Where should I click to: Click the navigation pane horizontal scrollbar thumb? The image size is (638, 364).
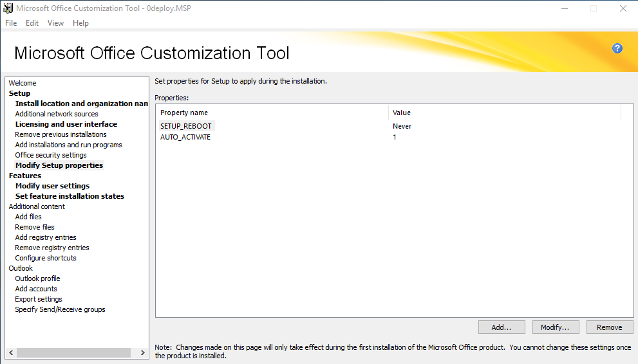point(73,352)
